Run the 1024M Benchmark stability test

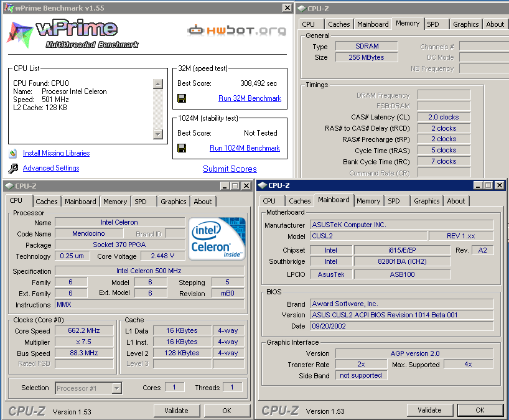coord(245,148)
